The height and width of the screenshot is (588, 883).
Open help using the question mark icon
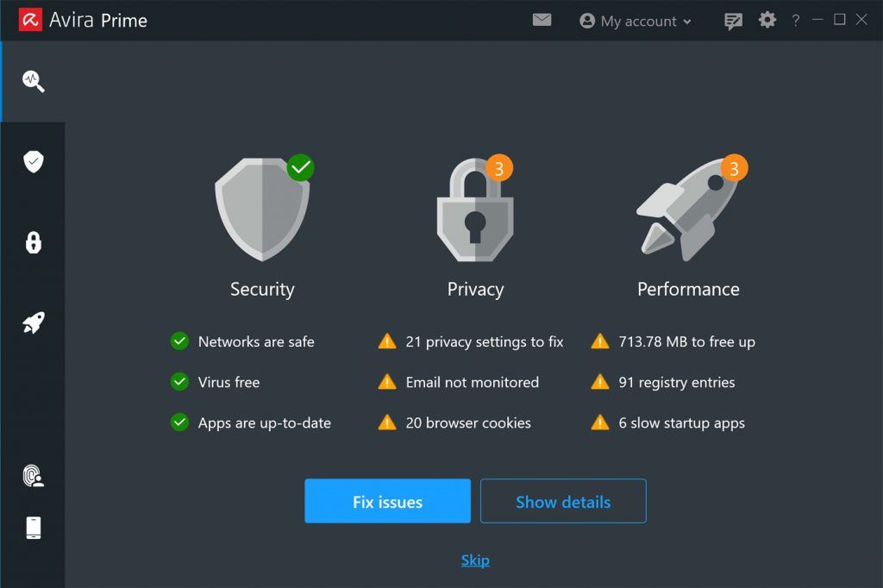click(x=795, y=20)
